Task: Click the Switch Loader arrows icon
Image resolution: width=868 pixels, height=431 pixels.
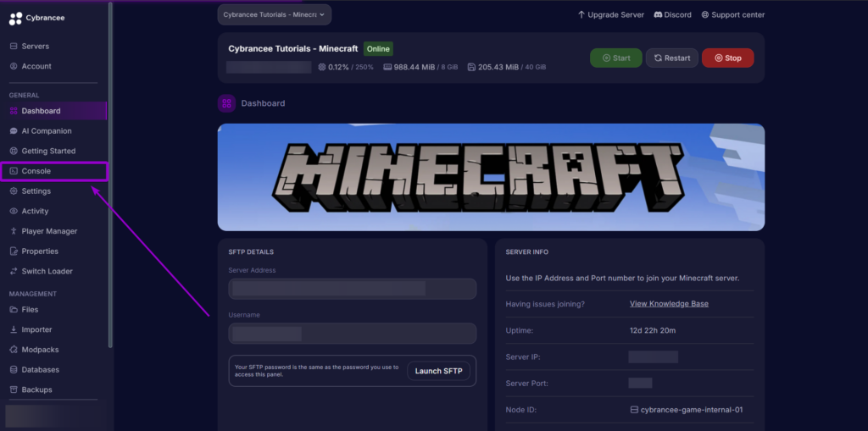Action: click(14, 271)
